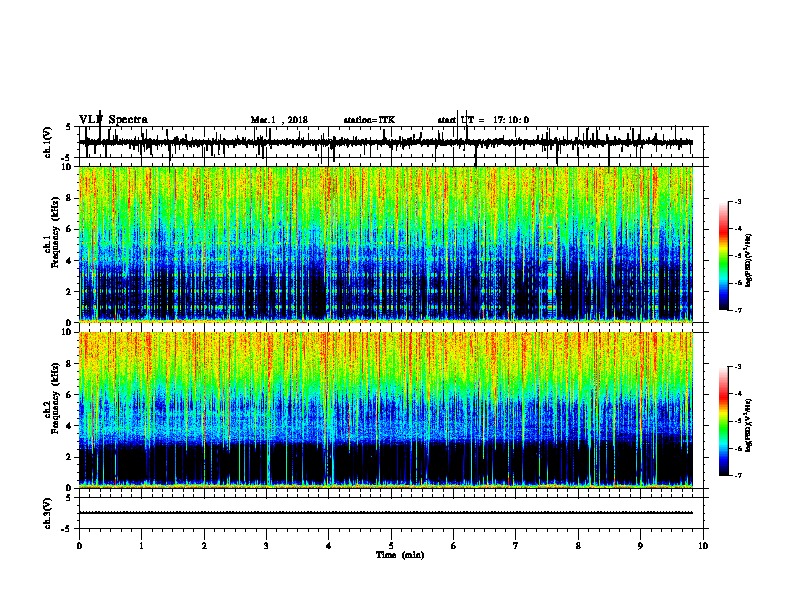792x612 pixels.
Task: Click the "VLF Spectra" title text
Action: (x=113, y=120)
